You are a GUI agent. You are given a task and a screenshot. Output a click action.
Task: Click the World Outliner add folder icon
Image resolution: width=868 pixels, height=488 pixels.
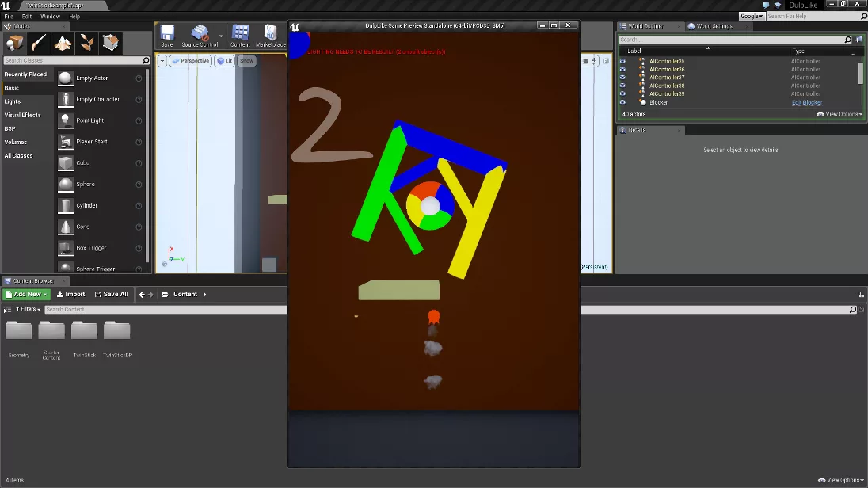click(858, 40)
